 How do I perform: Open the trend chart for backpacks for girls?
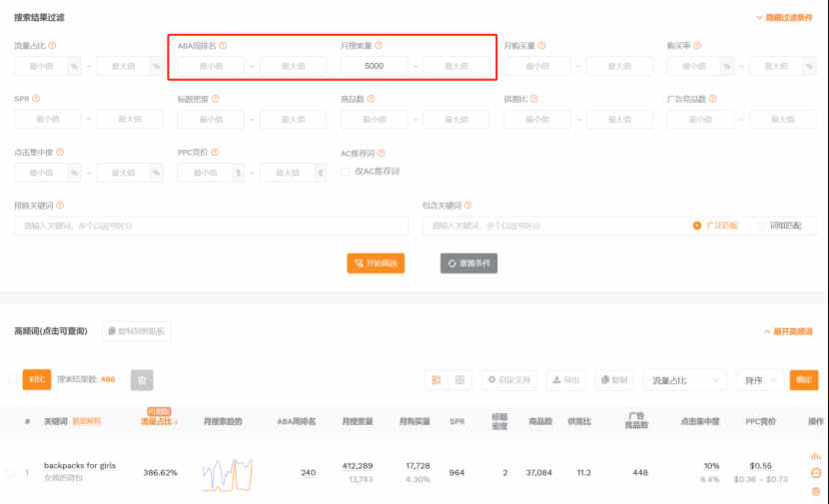[228, 474]
